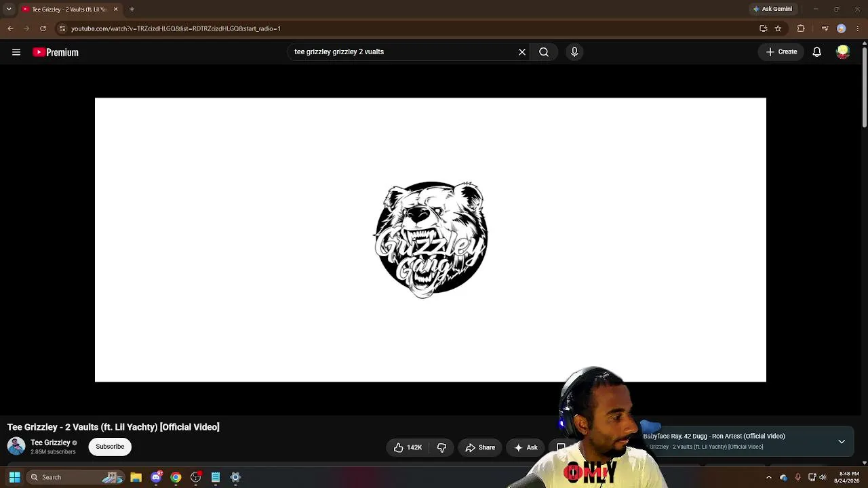Reload the YouTube page
Viewport: 868px width, 488px height.
[43, 28]
